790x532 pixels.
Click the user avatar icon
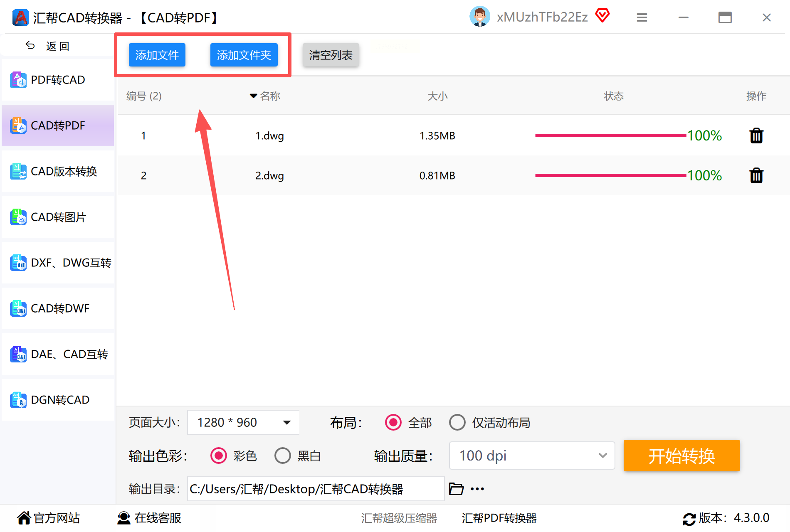tap(480, 17)
